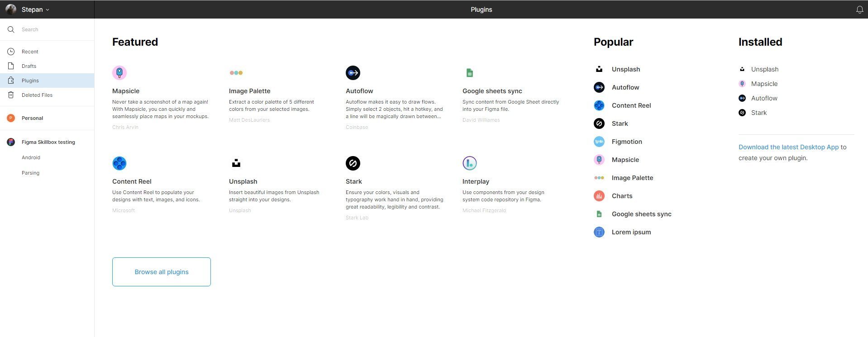
Task: Open Google sheets sync title in Featured
Action: [x=492, y=91]
